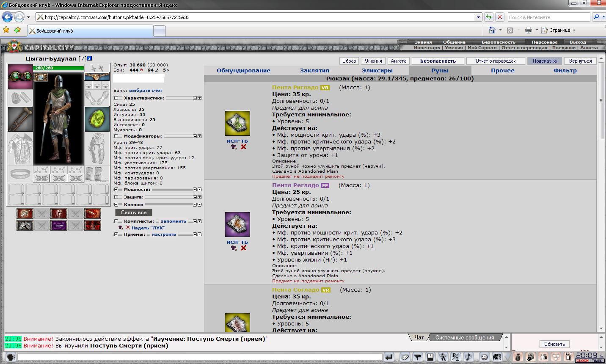Click the running man icon in chat bar
The height and width of the screenshot is (364, 606).
pos(443,357)
